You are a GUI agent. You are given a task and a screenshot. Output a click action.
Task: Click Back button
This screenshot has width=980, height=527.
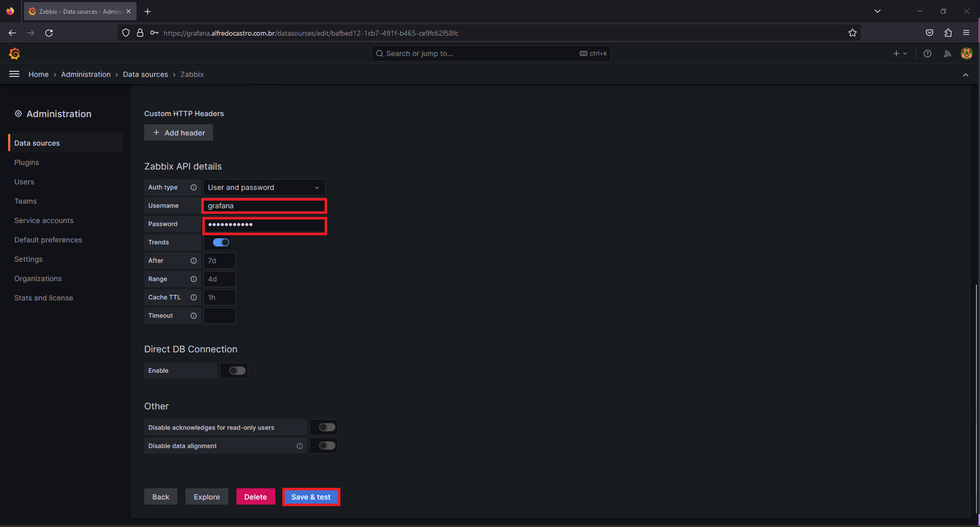(161, 497)
